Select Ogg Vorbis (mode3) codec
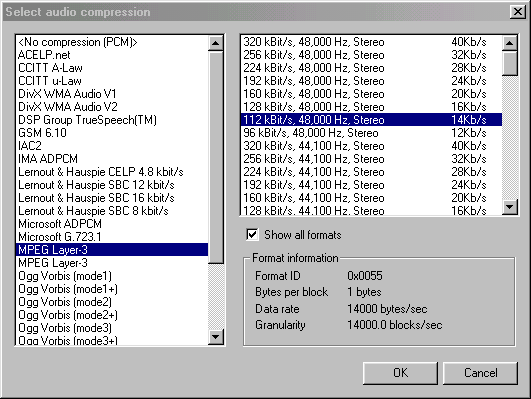Screen dimensions: 531x399 coord(112,328)
